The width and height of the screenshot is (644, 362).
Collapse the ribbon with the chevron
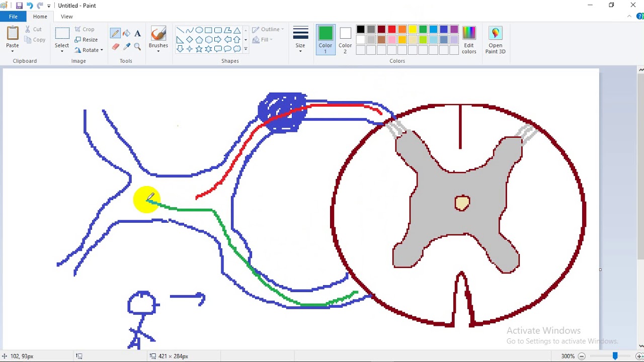[x=629, y=17]
